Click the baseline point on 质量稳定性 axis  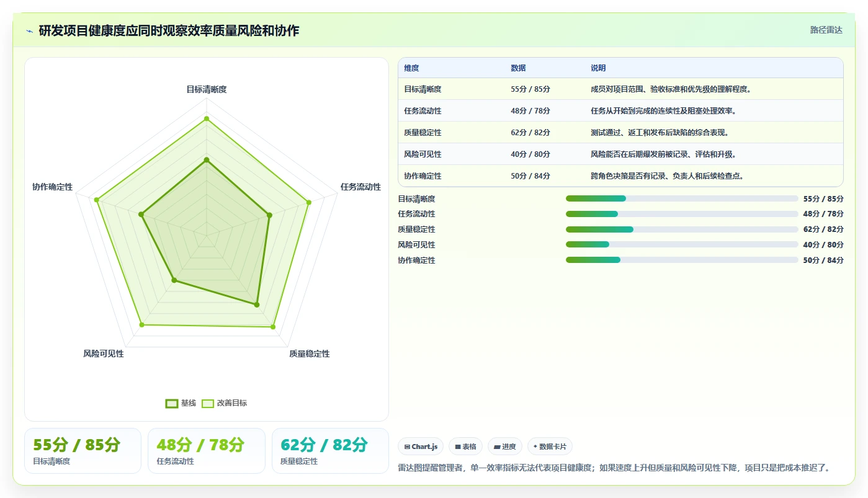coord(256,305)
